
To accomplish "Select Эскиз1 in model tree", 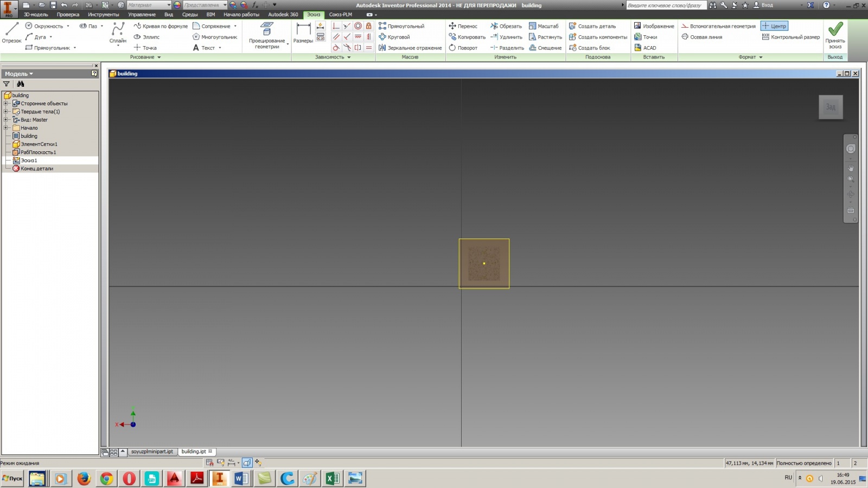I will [29, 160].
